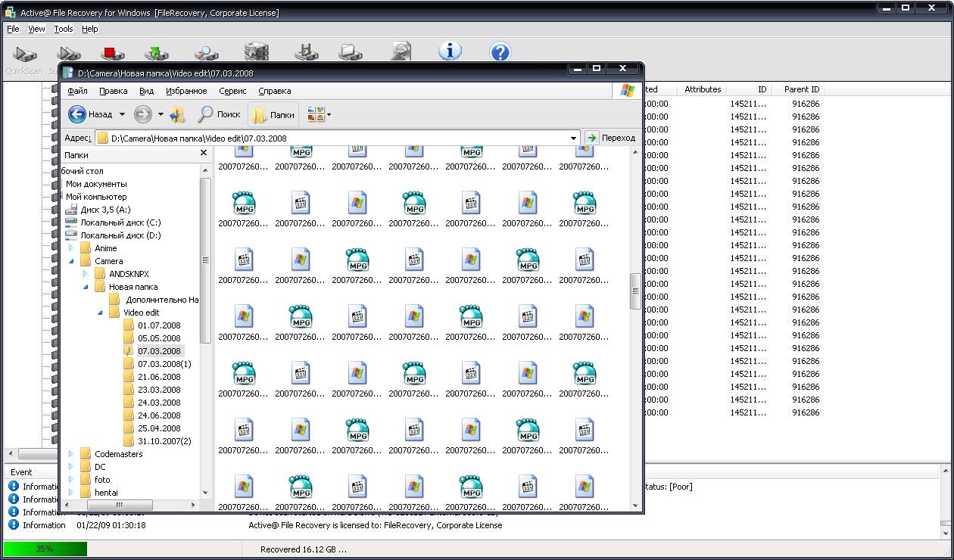The width and height of the screenshot is (954, 560).
Task: Open the Избранное menu
Action: point(186,91)
